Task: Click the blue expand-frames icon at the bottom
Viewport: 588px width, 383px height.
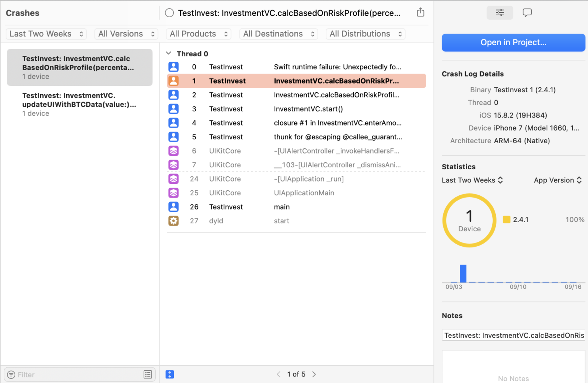Action: (x=170, y=374)
